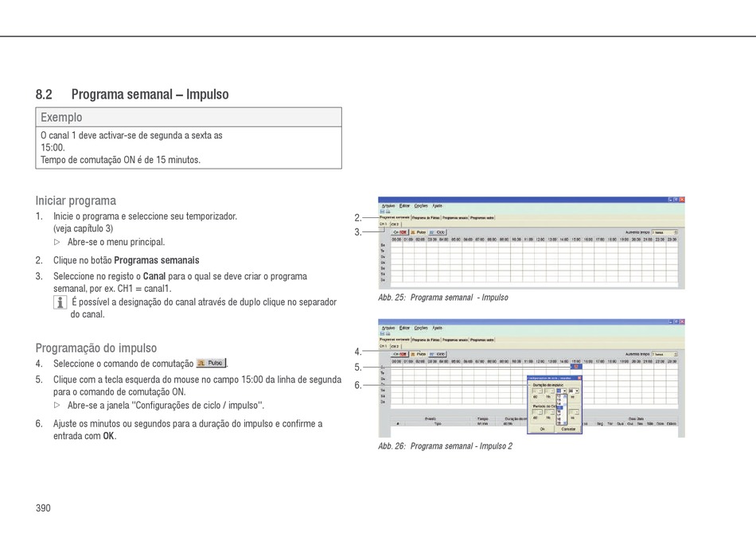Open the Editar menu in the upper figure
Viewport: 756px width, 533px height.
404,206
